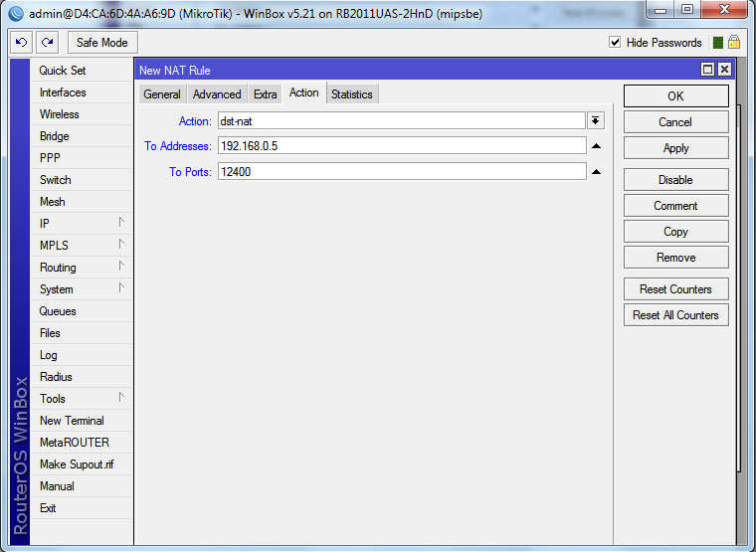
Task: Click the green status square indicator
Action: (x=717, y=43)
